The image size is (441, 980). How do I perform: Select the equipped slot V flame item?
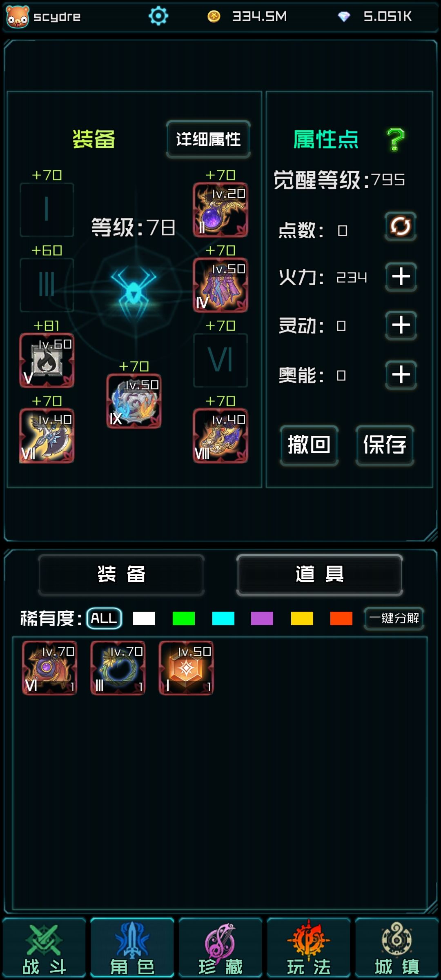(47, 361)
